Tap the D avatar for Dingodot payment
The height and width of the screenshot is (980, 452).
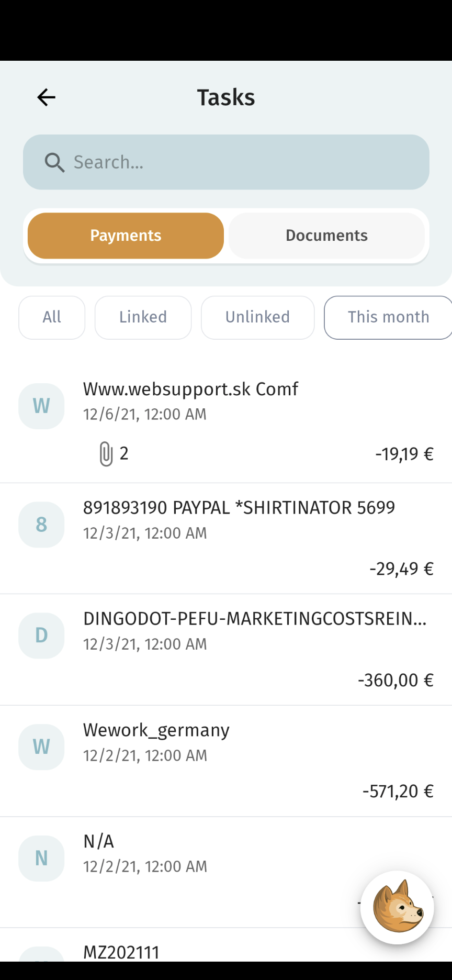(41, 636)
